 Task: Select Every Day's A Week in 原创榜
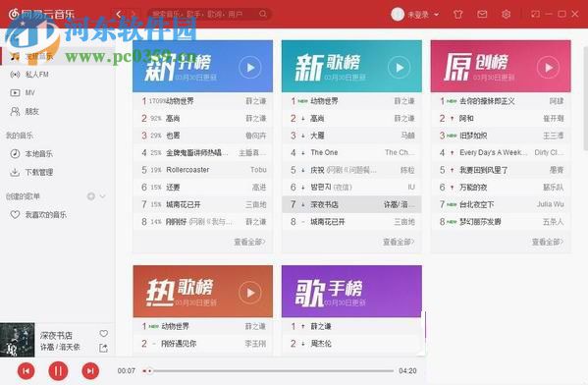(501, 153)
